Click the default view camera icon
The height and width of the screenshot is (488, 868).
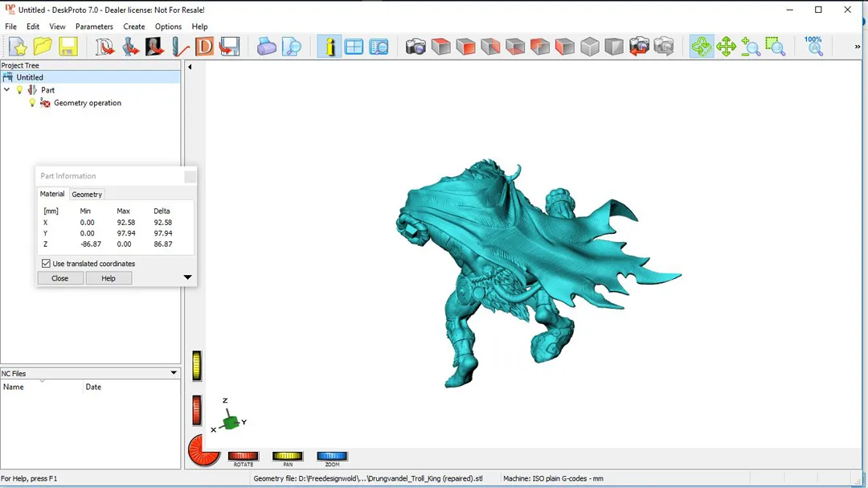[416, 47]
